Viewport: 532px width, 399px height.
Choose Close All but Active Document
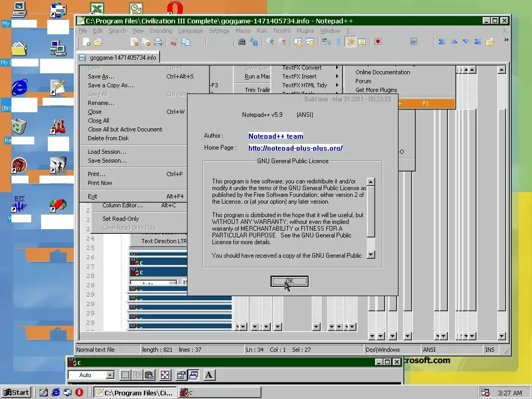point(134,129)
